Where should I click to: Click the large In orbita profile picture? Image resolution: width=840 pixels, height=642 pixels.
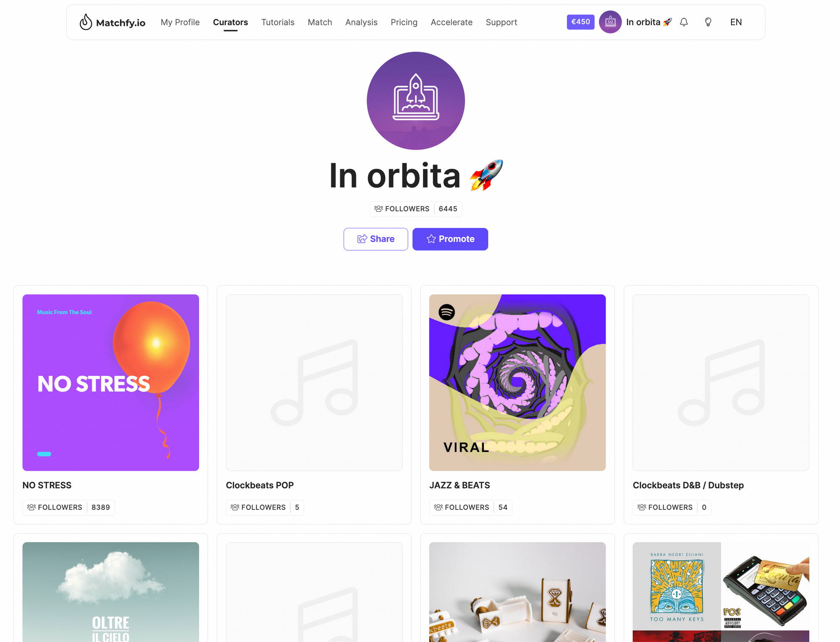pyautogui.click(x=416, y=101)
